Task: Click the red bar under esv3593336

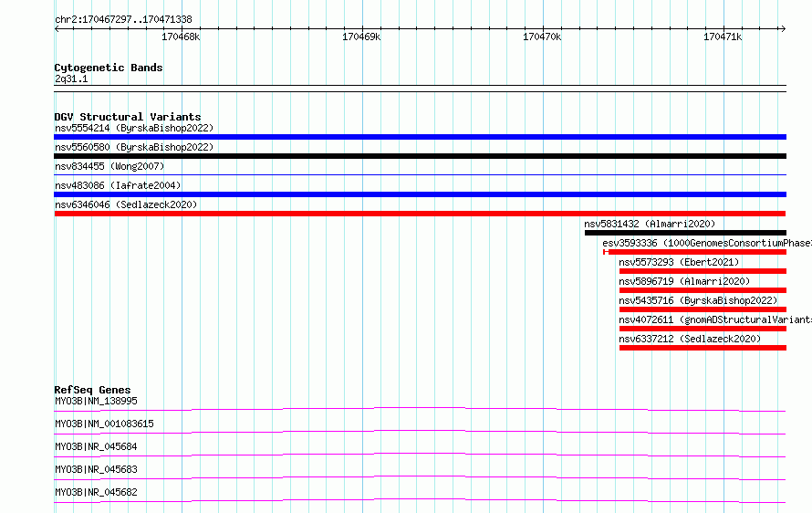Action: [x=695, y=252]
